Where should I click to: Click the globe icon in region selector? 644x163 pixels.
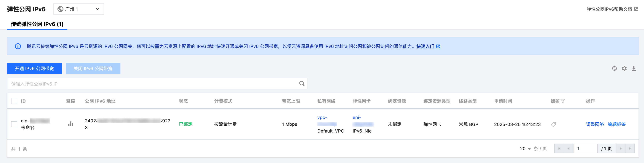(x=60, y=9)
